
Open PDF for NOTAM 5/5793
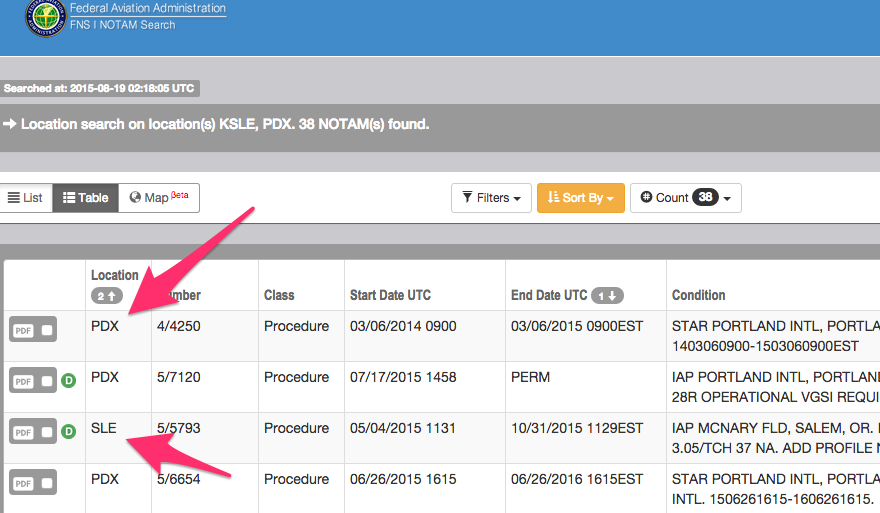(x=23, y=433)
